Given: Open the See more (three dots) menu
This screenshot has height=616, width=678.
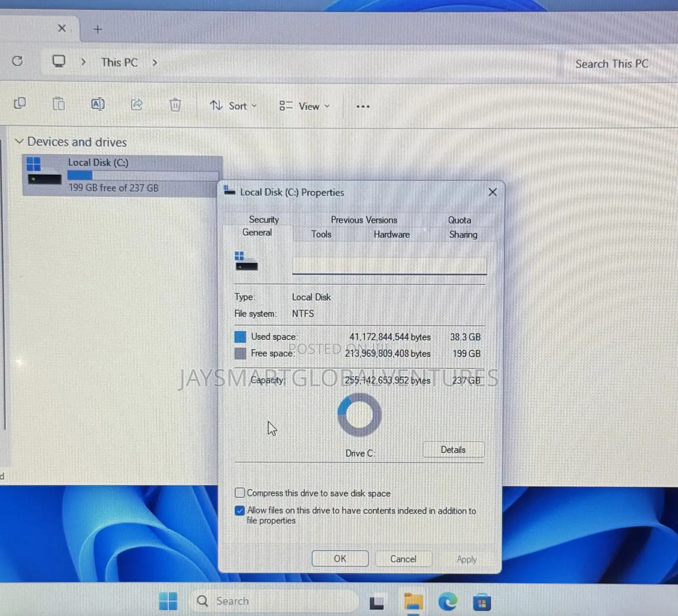Looking at the screenshot, I should point(363,106).
